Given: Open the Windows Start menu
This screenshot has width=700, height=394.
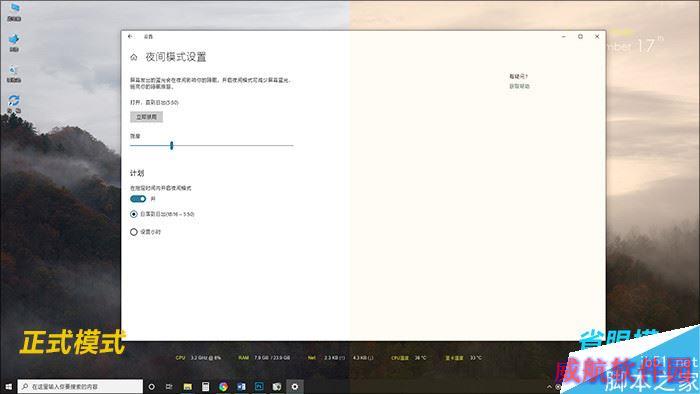Looking at the screenshot, I should 8,386.
